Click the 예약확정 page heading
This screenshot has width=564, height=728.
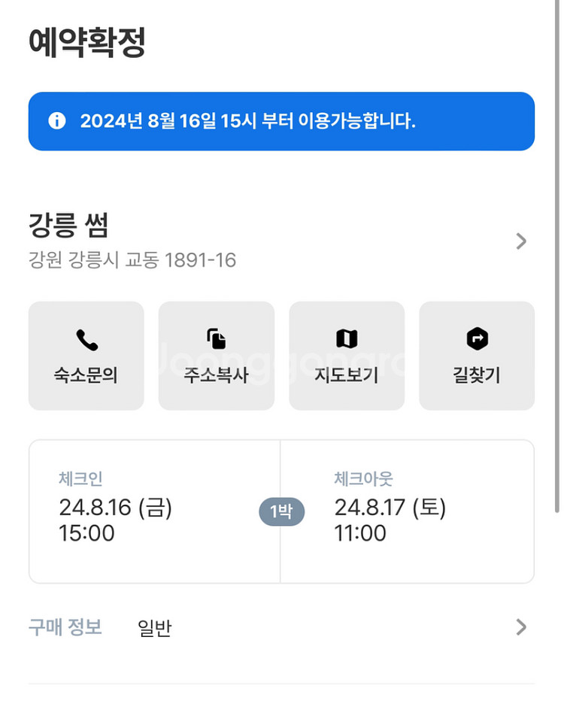86,43
